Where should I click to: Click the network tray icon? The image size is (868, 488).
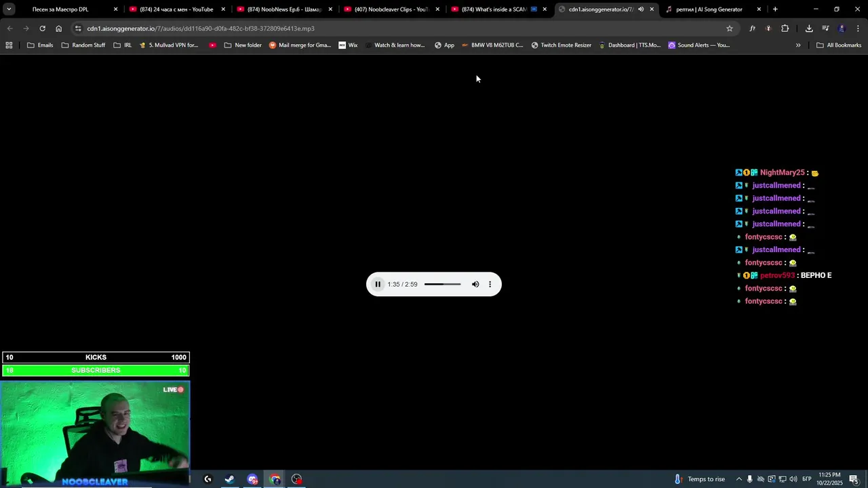click(x=782, y=479)
